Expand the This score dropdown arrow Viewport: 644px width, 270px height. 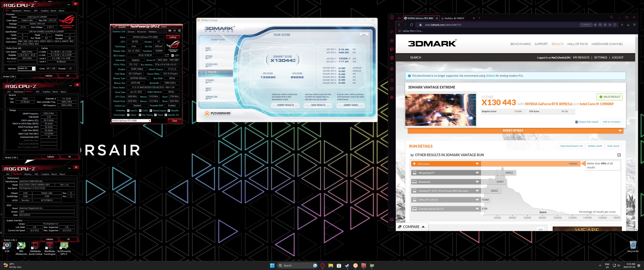coord(477,164)
